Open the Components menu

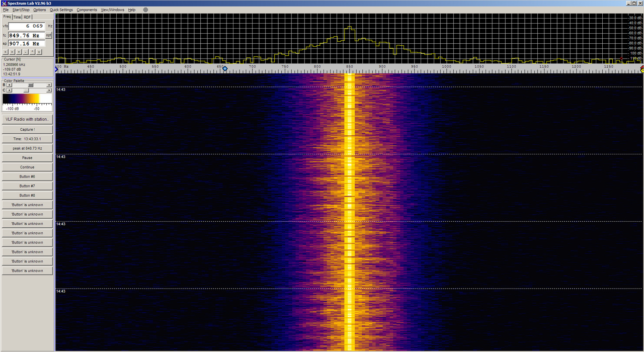coord(87,10)
